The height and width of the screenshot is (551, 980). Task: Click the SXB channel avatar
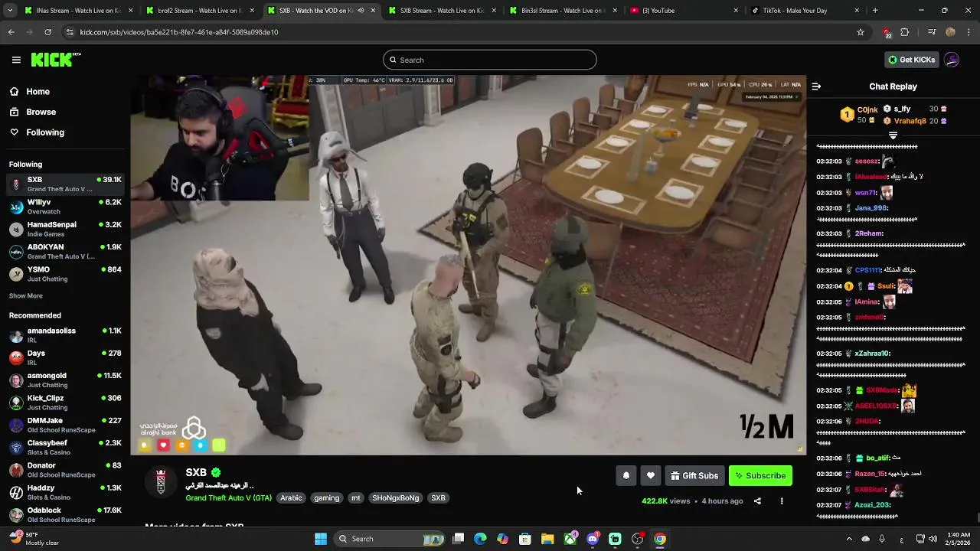[161, 483]
